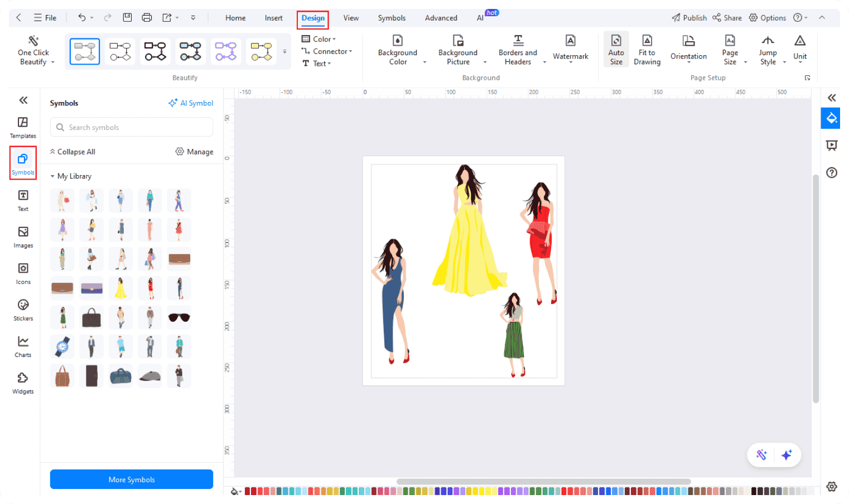The width and height of the screenshot is (849, 504).
Task: Open the Stickers sidebar panel
Action: 23,310
